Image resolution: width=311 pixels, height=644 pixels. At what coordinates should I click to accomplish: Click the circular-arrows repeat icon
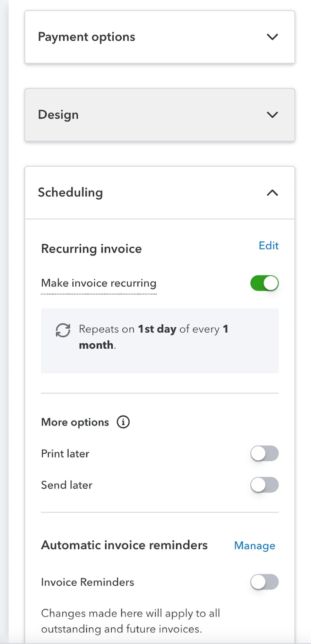click(63, 330)
